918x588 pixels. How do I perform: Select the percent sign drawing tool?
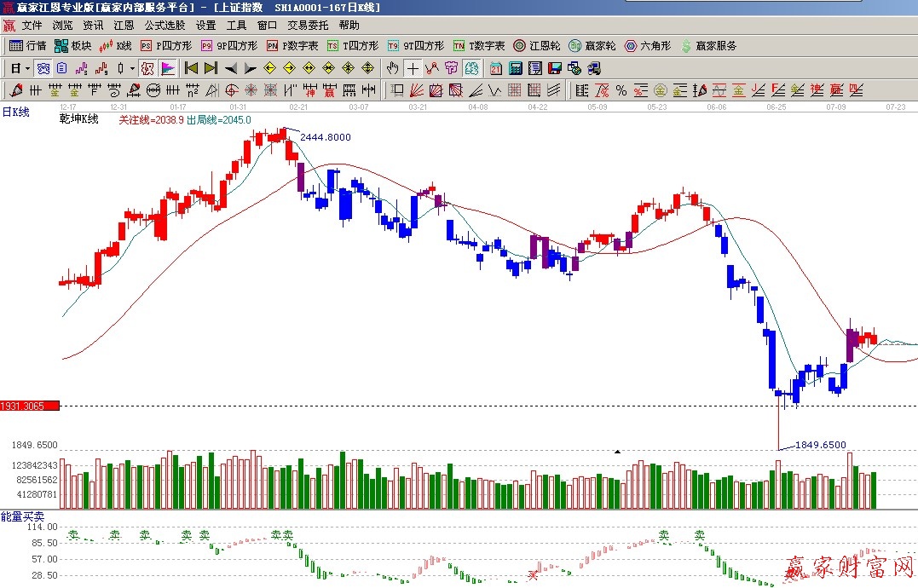pyautogui.click(x=621, y=90)
